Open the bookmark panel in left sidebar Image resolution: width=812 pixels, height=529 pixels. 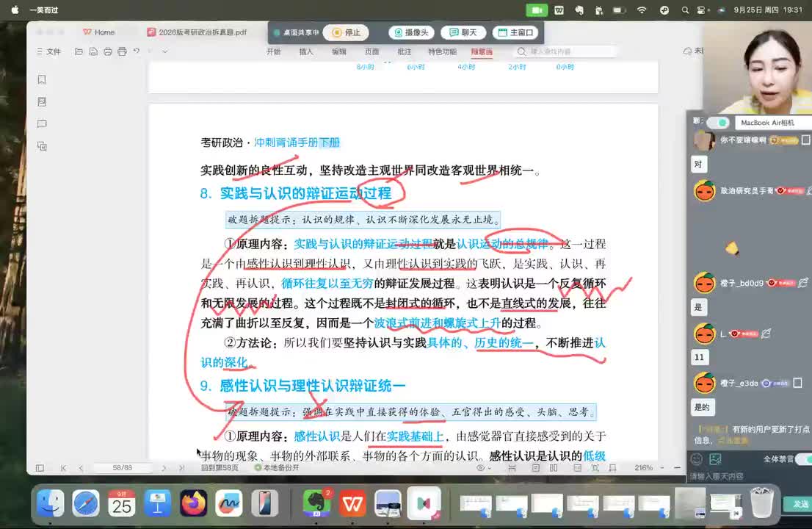pos(42,79)
